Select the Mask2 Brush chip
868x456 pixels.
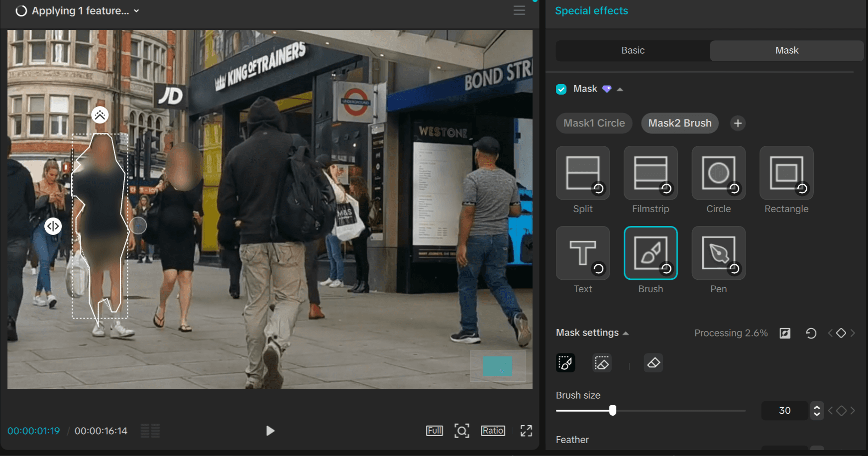point(680,123)
